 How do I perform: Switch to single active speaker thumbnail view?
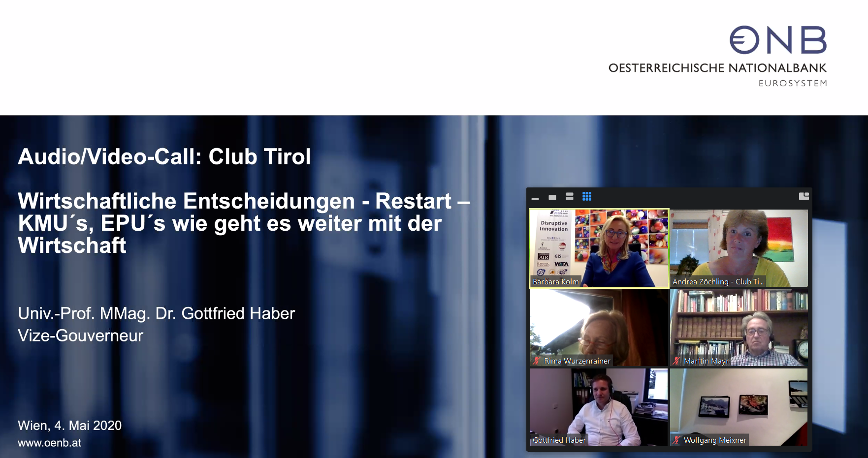pyautogui.click(x=552, y=197)
